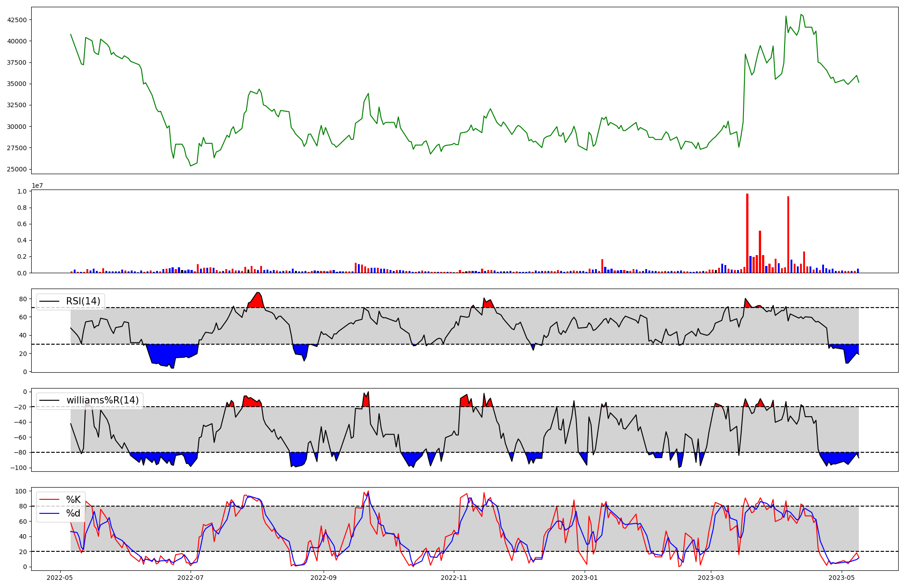The width and height of the screenshot is (905, 588).
Task: Click the 2023-01 date tick label
Action: 585,578
